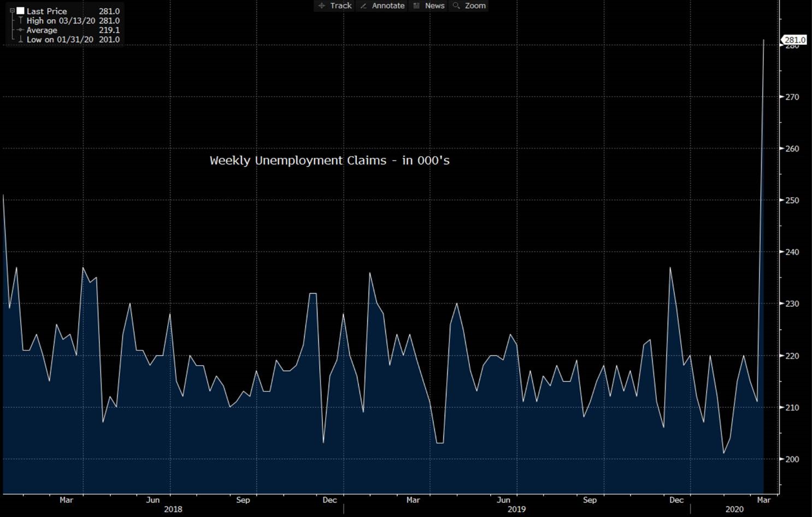
Task: Select the Last Price legend label
Action: point(46,11)
